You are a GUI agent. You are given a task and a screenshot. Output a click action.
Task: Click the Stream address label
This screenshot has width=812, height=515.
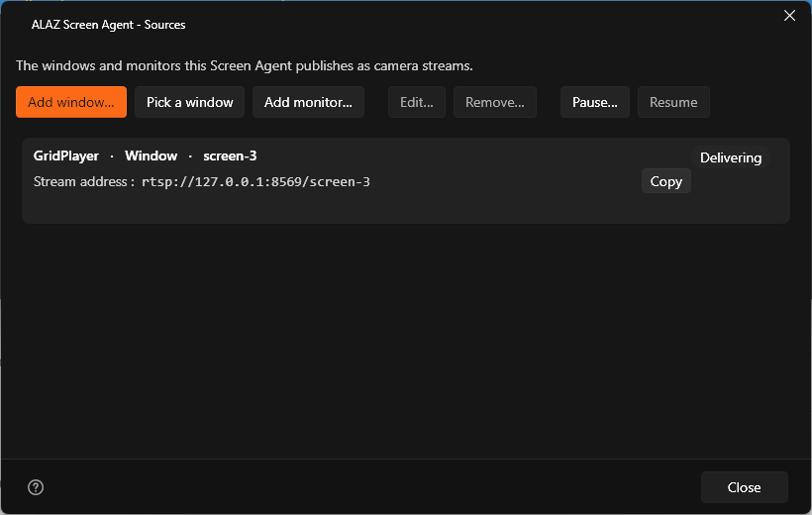(x=84, y=182)
